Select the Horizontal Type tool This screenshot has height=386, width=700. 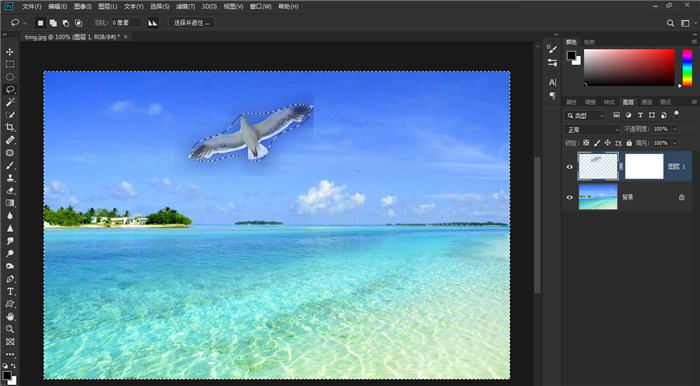coord(10,291)
